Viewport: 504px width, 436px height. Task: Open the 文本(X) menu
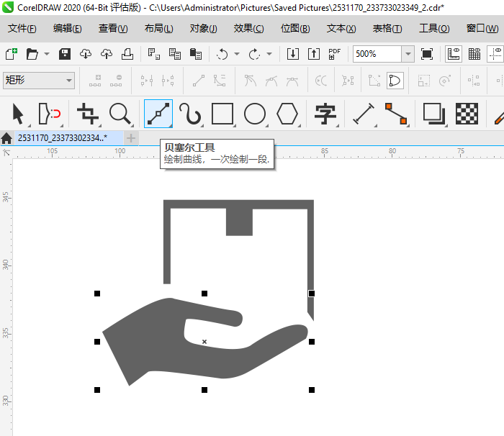click(x=341, y=29)
